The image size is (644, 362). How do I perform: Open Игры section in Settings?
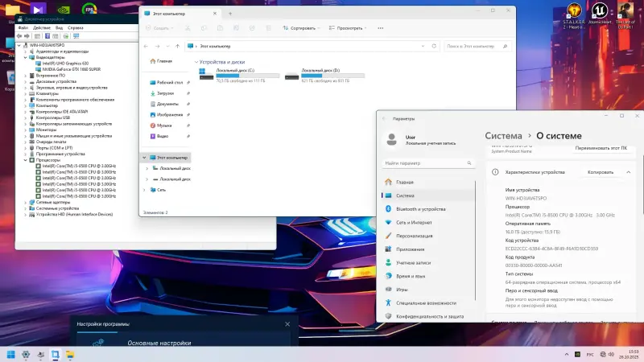[402, 290]
